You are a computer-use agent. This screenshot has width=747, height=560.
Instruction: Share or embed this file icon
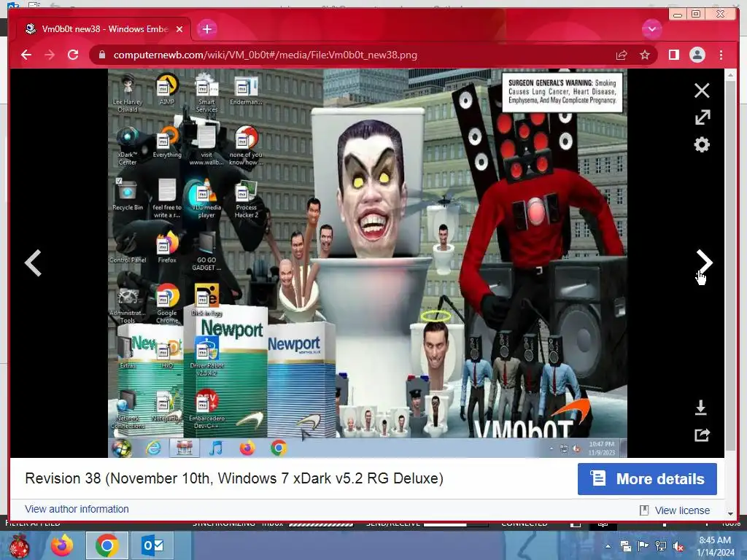pos(703,435)
